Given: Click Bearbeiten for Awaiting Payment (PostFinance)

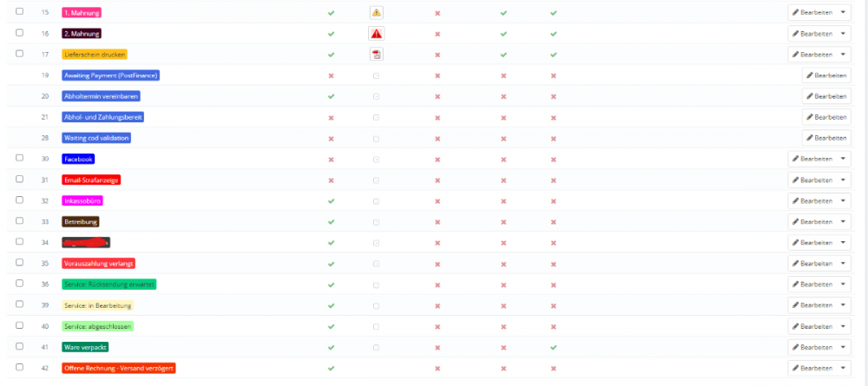Looking at the screenshot, I should pyautogui.click(x=825, y=75).
